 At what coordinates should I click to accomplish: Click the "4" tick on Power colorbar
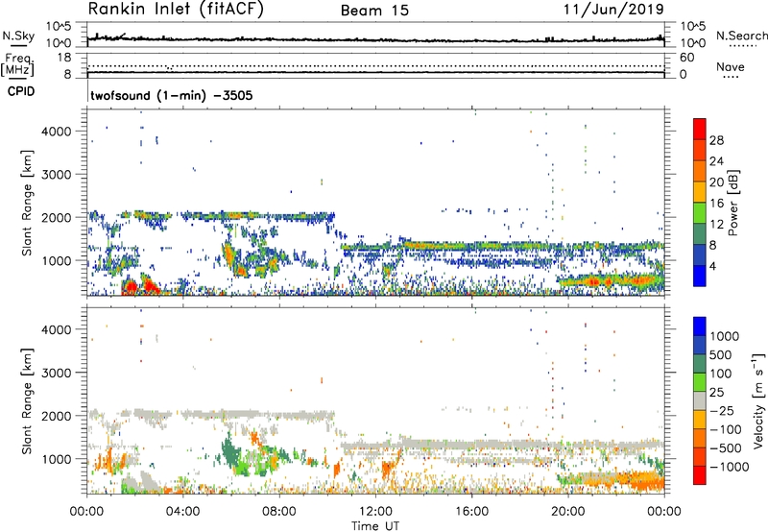pyautogui.click(x=712, y=266)
